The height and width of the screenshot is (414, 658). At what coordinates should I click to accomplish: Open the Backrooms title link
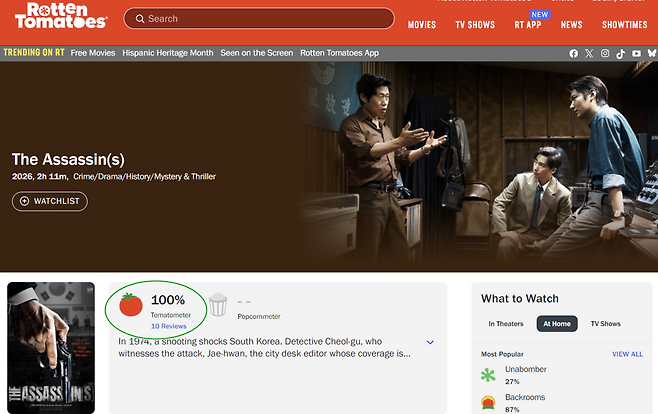525,397
